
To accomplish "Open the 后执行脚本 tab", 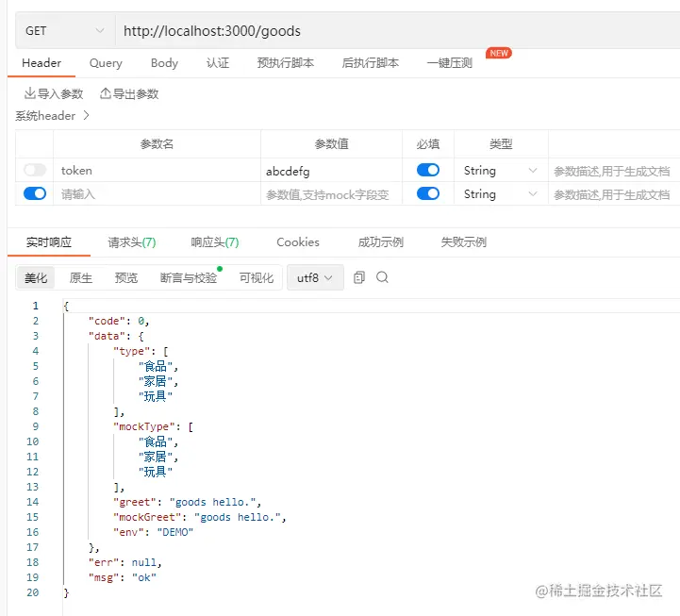I will [x=371, y=63].
